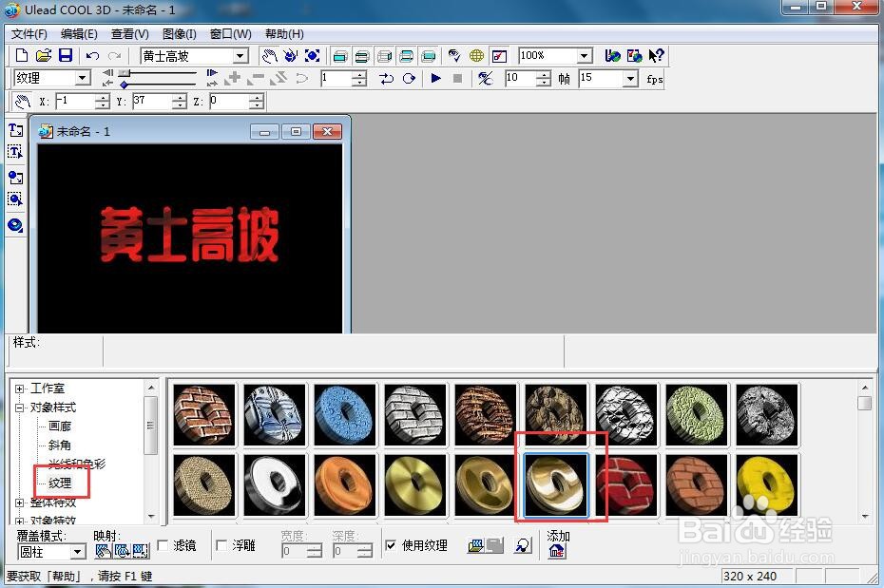The image size is (884, 588).
Task: Pick the blue ring texture thumbnail
Action: point(344,415)
